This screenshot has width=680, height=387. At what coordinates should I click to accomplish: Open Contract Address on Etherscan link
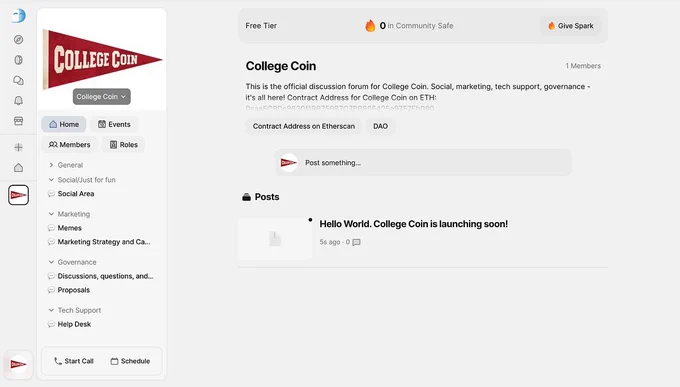click(x=304, y=126)
